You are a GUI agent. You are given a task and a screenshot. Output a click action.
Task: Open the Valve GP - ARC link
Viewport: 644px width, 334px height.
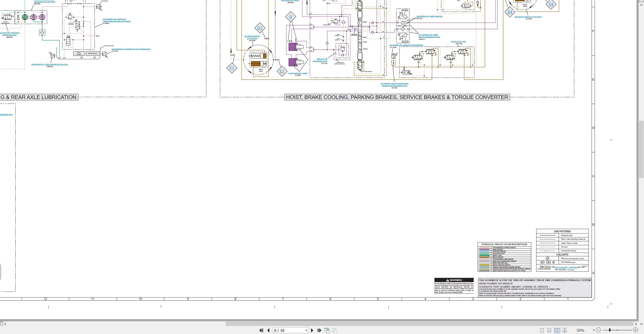point(458,42)
